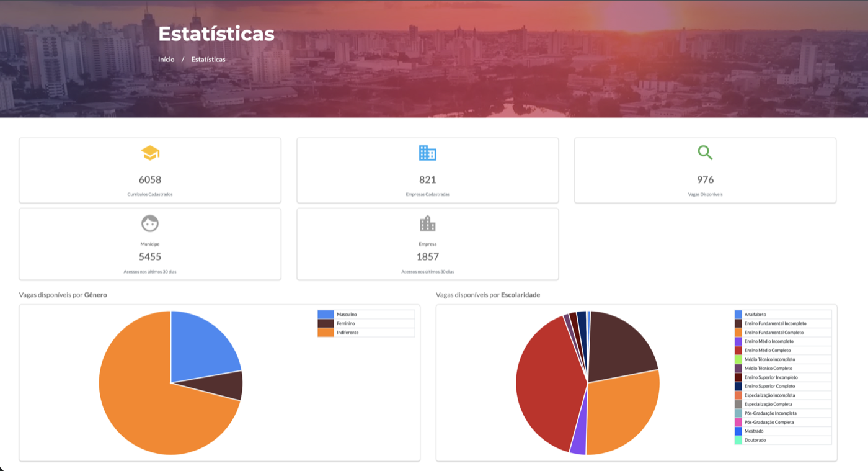Click Pós-Graduação Incompleta legend swatch
Screen dimensions: 868x471
click(738, 413)
